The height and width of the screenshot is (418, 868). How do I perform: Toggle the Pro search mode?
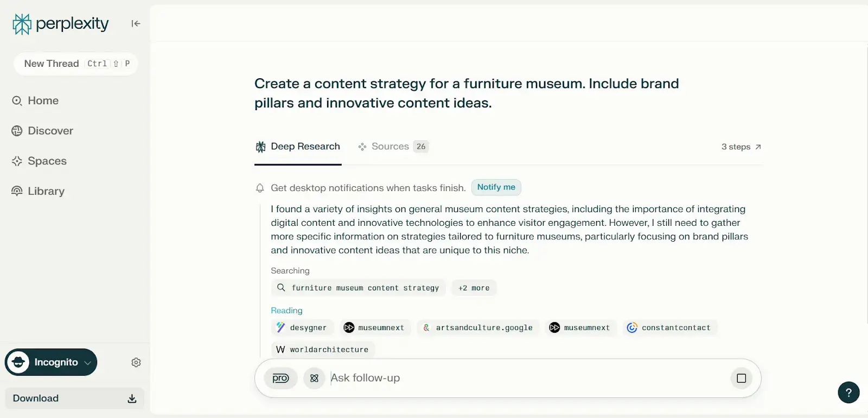click(280, 378)
